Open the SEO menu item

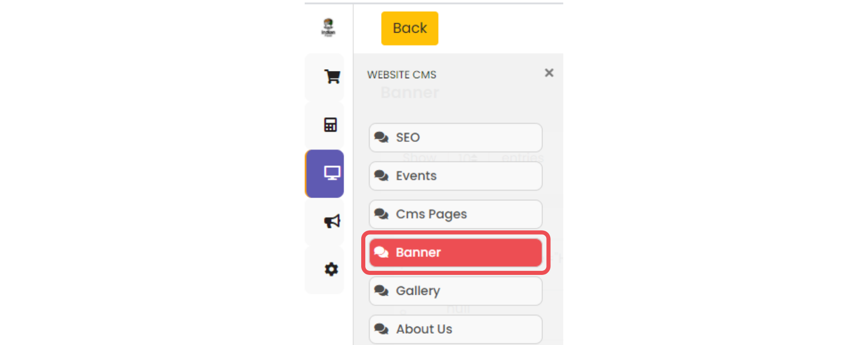(x=456, y=137)
